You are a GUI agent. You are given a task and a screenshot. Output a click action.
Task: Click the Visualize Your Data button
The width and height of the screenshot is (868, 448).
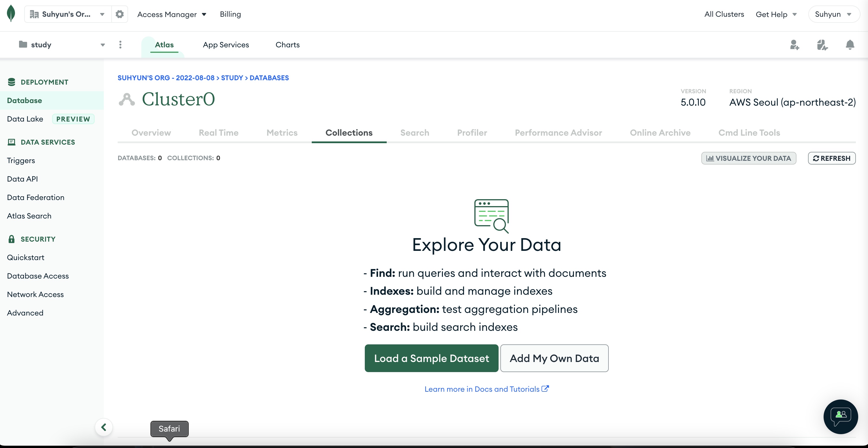click(748, 158)
